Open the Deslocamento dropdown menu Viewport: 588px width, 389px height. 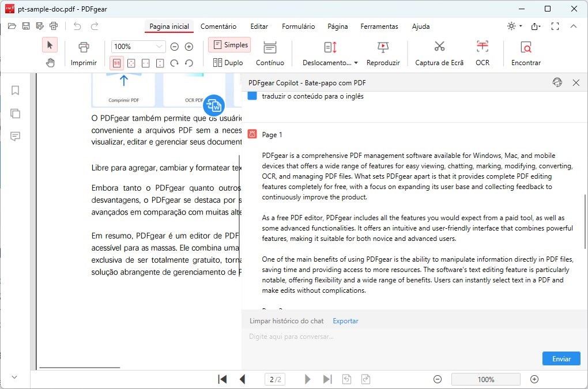tap(329, 62)
